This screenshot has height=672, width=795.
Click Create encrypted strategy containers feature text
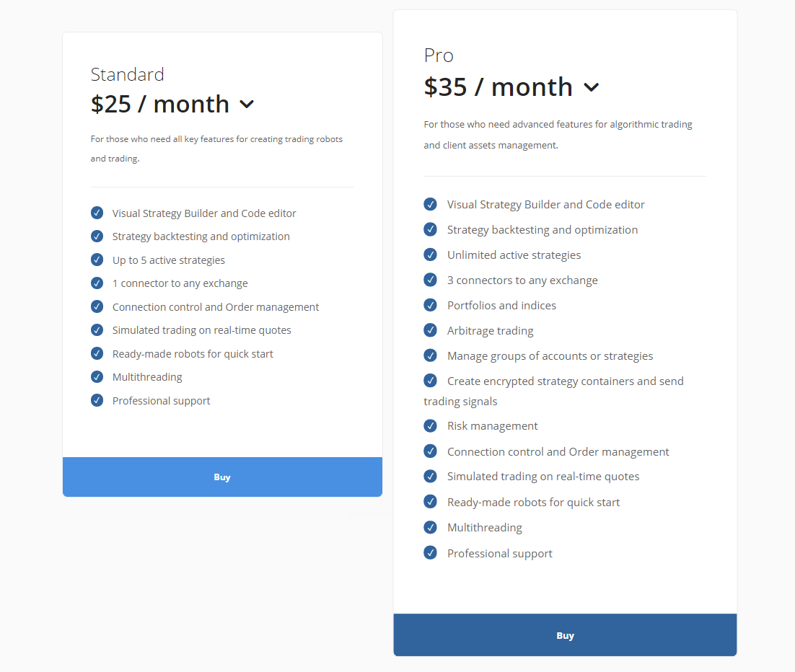coord(565,381)
